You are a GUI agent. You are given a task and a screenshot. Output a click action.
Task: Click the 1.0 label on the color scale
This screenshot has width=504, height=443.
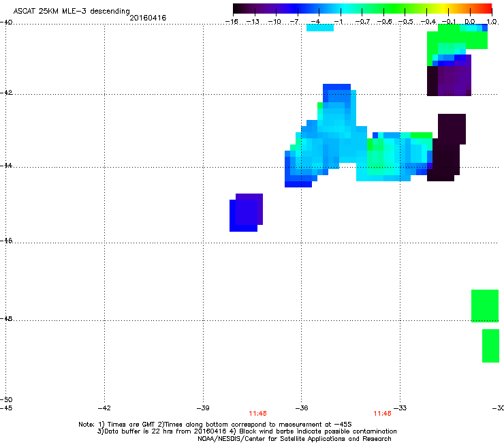[492, 22]
